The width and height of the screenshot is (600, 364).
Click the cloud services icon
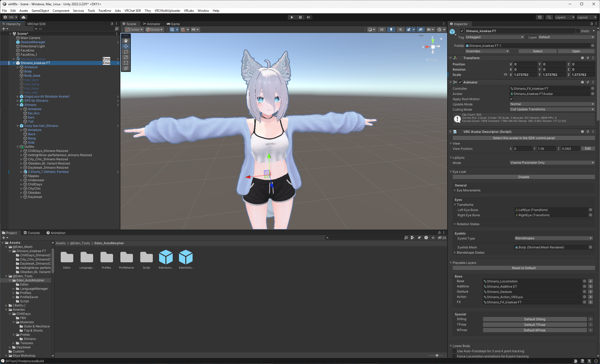[x=24, y=17]
